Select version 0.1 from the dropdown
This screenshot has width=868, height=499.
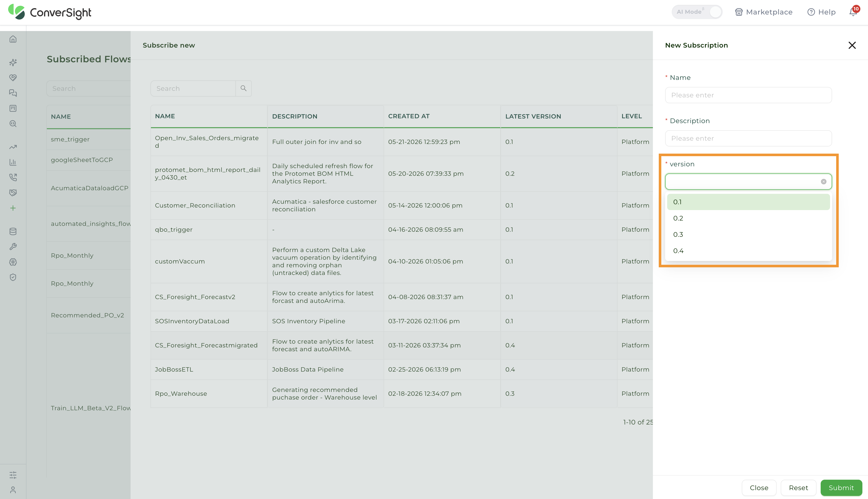(748, 202)
